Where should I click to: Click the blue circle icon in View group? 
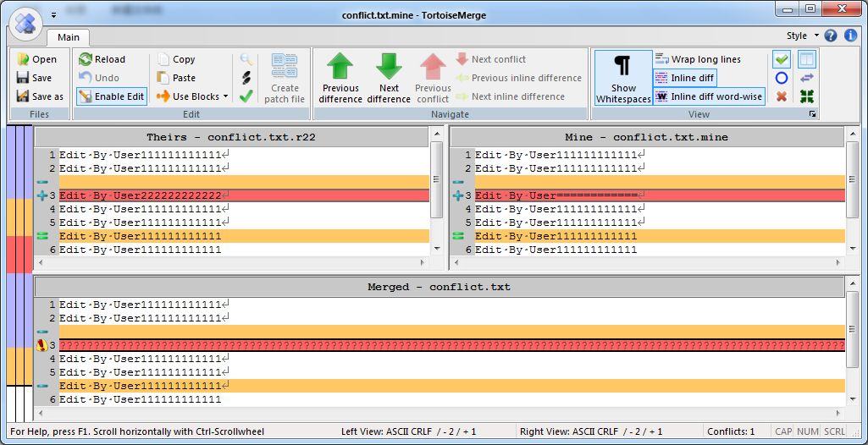781,78
